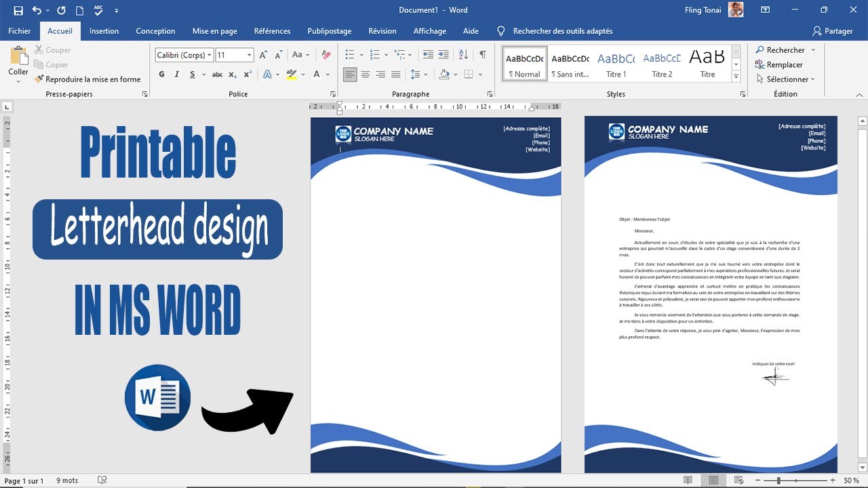
Task: Toggle left paragraph alignment
Action: pos(350,75)
